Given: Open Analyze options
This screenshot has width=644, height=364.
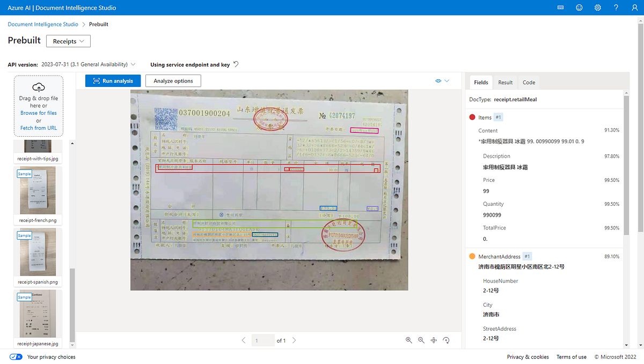Looking at the screenshot, I should pyautogui.click(x=173, y=80).
